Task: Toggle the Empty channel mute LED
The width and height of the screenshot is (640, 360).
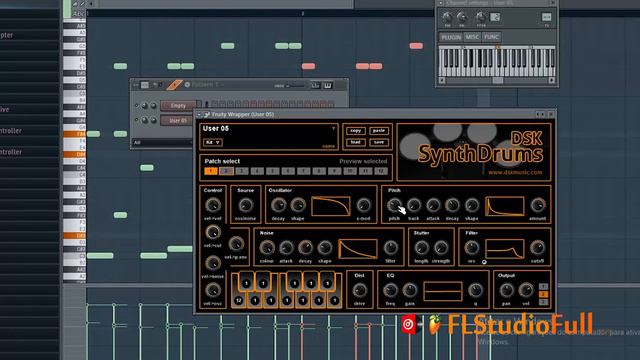Action: [x=136, y=106]
